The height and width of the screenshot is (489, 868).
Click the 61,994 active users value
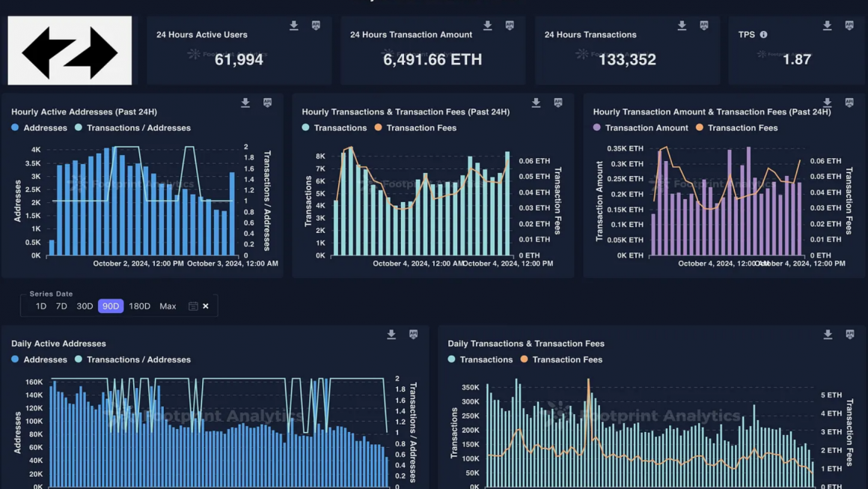coord(239,60)
